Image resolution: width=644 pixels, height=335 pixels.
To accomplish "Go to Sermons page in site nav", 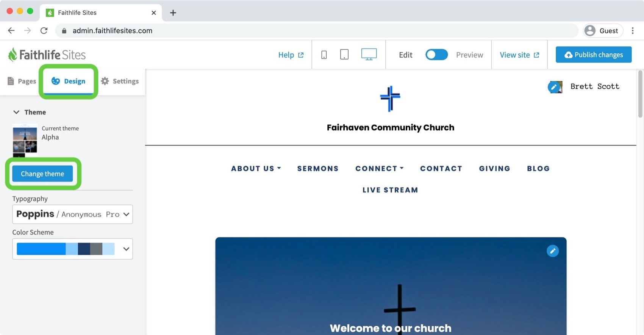I will click(x=318, y=169).
